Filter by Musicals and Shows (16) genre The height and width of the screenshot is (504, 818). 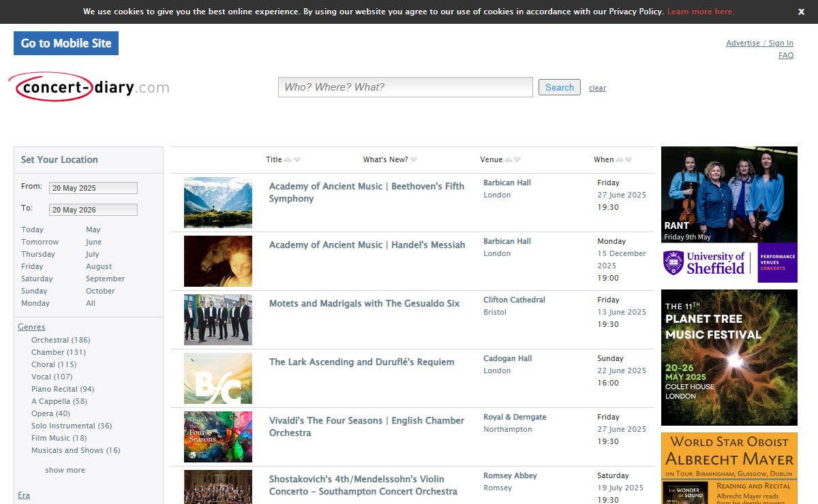76,450
